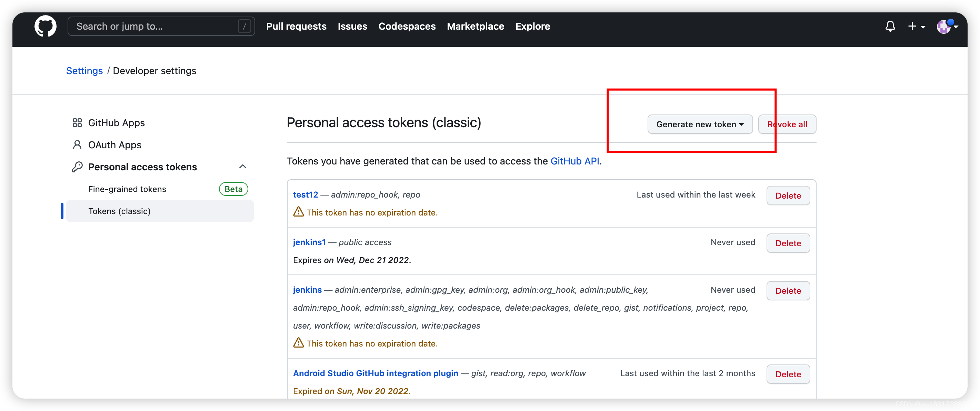Click 'Last used within the last week' text
Viewport: 980px width, 411px height.
tap(696, 194)
